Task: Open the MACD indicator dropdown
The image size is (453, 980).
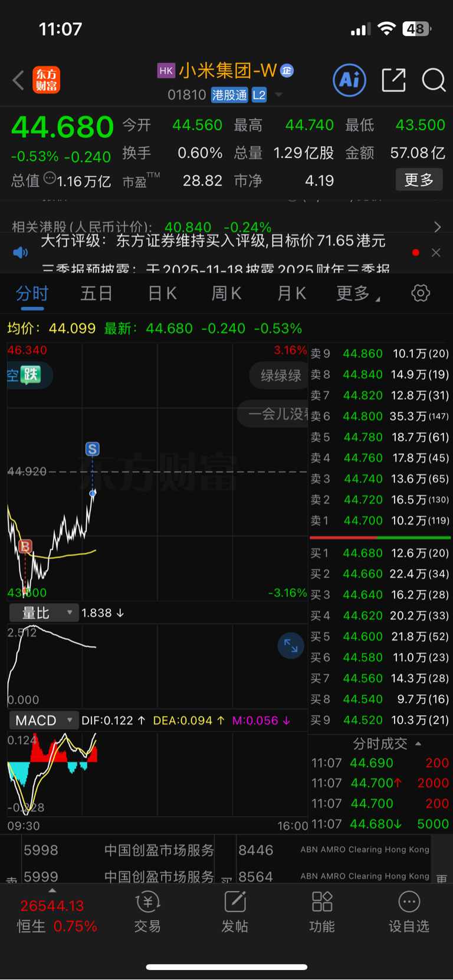Action: 44,720
